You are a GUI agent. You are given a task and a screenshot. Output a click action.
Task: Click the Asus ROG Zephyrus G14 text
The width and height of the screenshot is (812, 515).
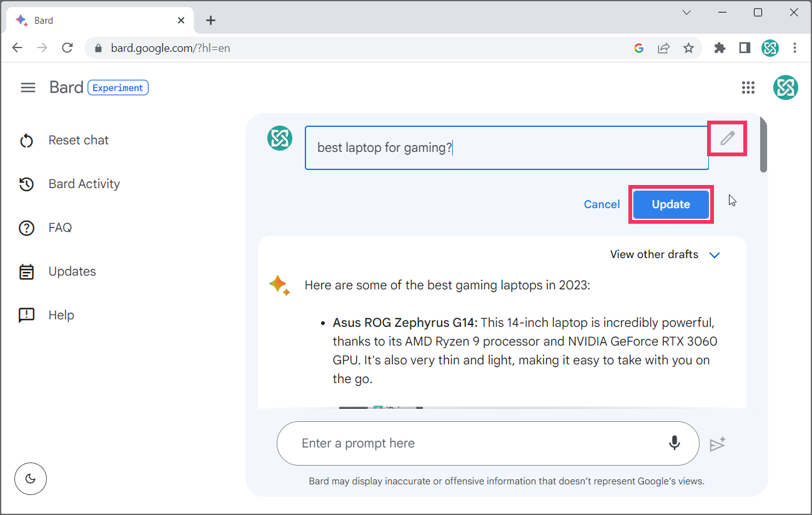click(x=405, y=322)
